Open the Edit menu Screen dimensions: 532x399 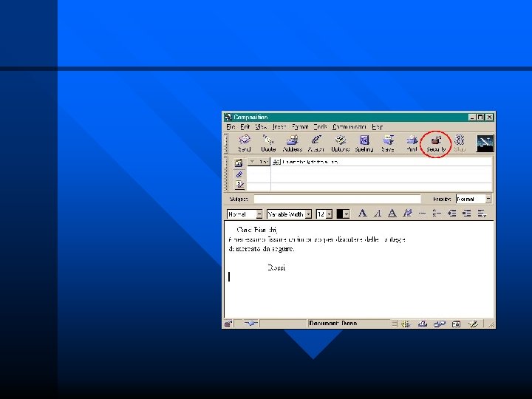click(245, 127)
